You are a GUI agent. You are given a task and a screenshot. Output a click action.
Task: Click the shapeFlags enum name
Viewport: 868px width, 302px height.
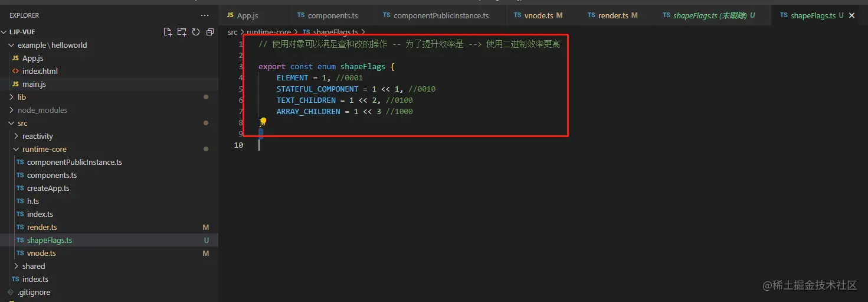(x=363, y=66)
